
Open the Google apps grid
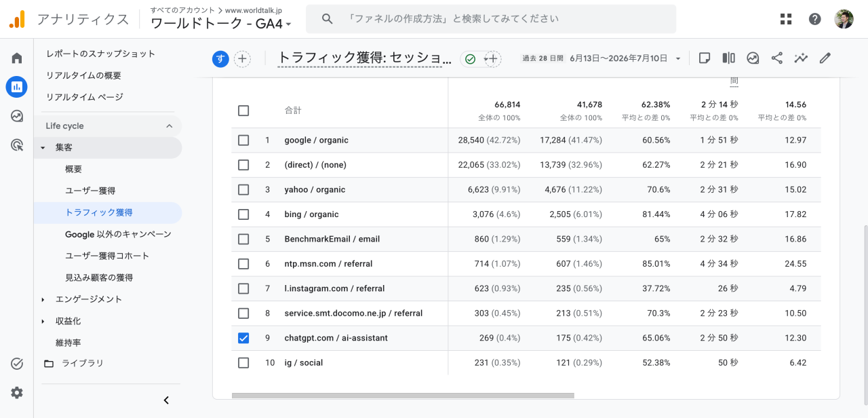click(786, 19)
